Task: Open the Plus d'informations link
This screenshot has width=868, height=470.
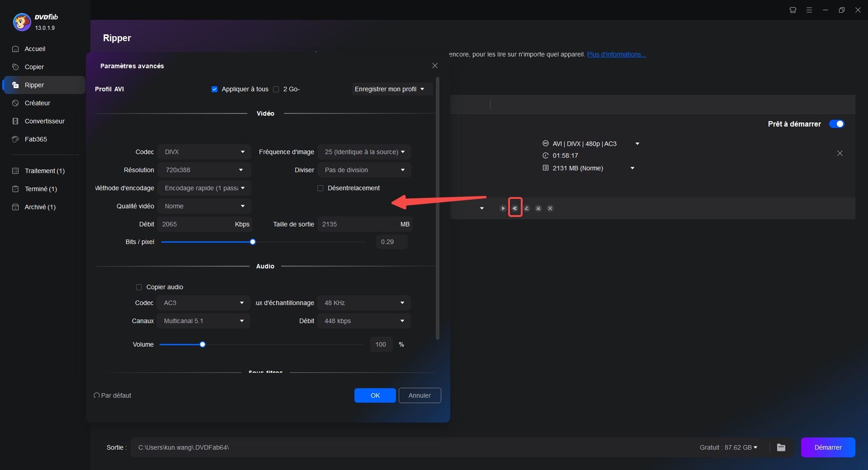Action: 616,54
